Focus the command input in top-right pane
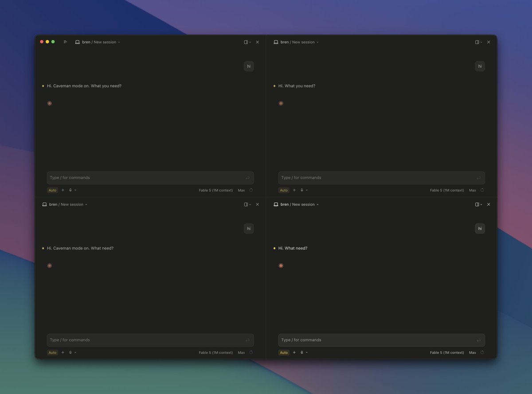This screenshot has width=532, height=394. (x=382, y=178)
